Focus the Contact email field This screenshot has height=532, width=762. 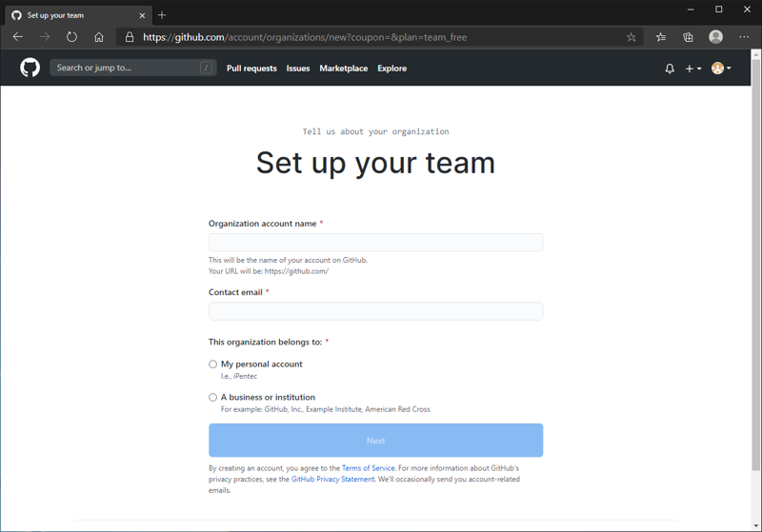(375, 311)
